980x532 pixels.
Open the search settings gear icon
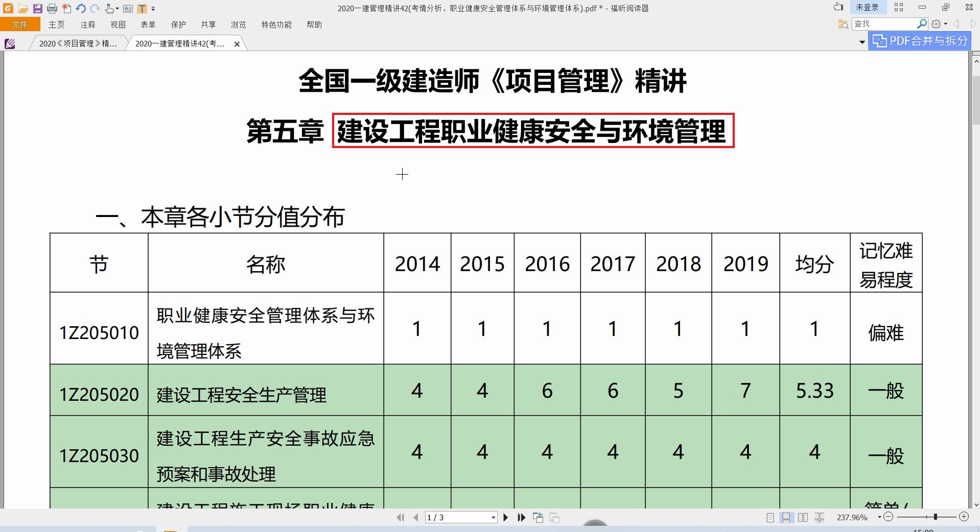click(937, 23)
